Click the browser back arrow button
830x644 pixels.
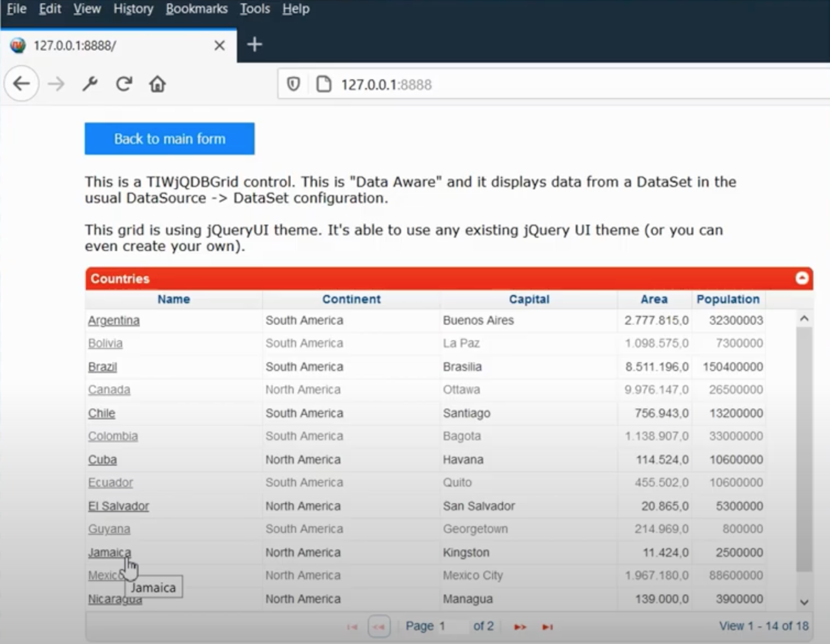(x=21, y=84)
